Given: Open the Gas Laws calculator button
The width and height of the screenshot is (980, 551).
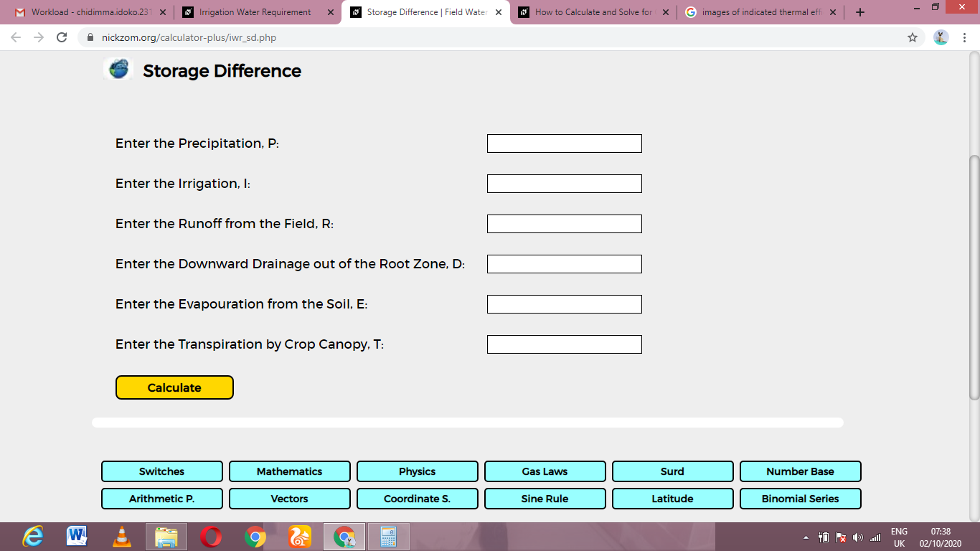Looking at the screenshot, I should [545, 471].
